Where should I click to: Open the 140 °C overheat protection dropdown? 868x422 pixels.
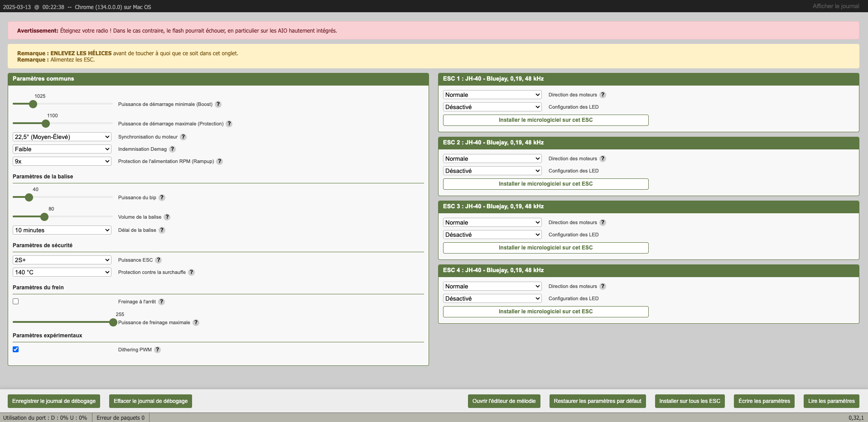(x=62, y=272)
